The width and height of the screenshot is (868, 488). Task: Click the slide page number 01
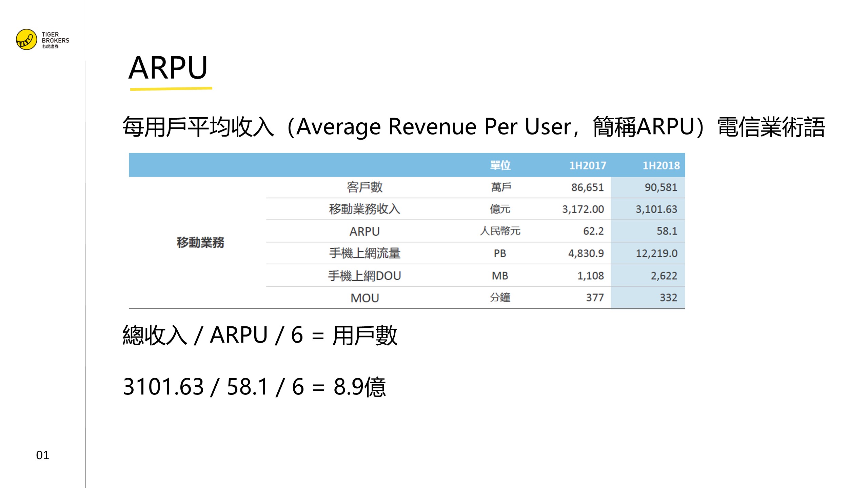click(42, 455)
